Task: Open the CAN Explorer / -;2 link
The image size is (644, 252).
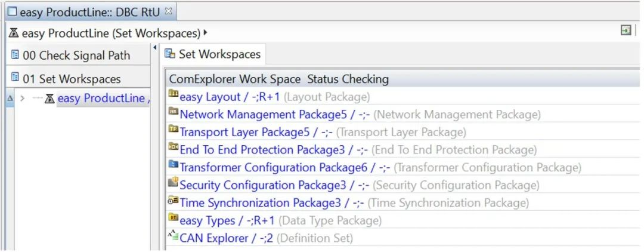Action: [227, 238]
